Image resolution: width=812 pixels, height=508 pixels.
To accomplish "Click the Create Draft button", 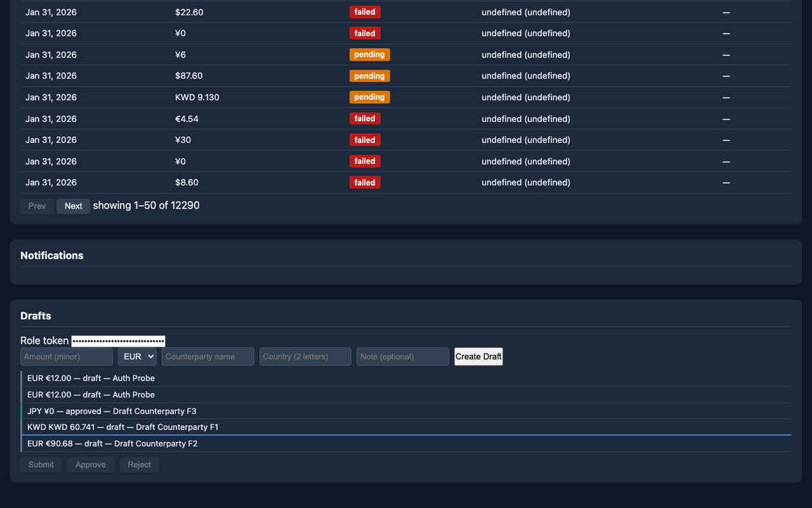I will tap(478, 356).
